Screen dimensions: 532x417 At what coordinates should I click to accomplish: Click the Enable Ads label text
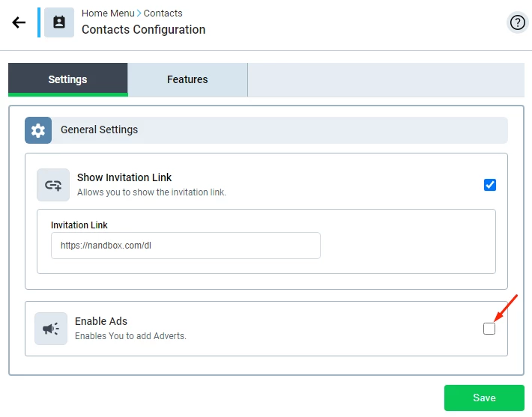101,321
